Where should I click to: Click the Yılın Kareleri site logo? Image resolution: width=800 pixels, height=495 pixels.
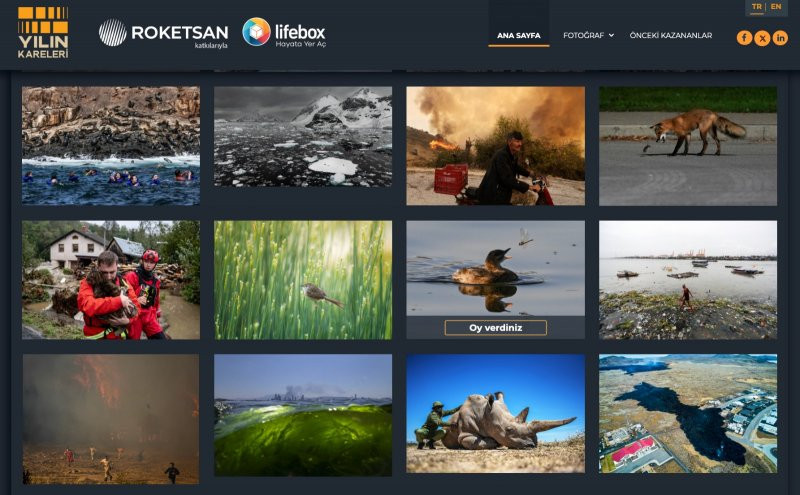[x=43, y=32]
